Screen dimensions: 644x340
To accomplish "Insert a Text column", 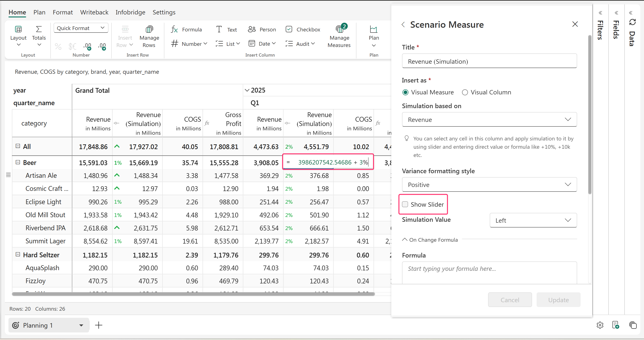I will (x=226, y=30).
